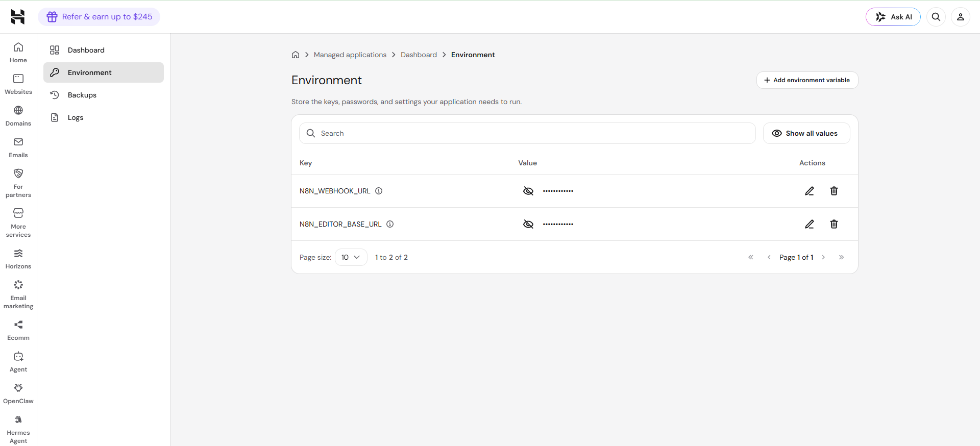Edit the N8N_WEBHOOK_URL variable

pyautogui.click(x=810, y=191)
